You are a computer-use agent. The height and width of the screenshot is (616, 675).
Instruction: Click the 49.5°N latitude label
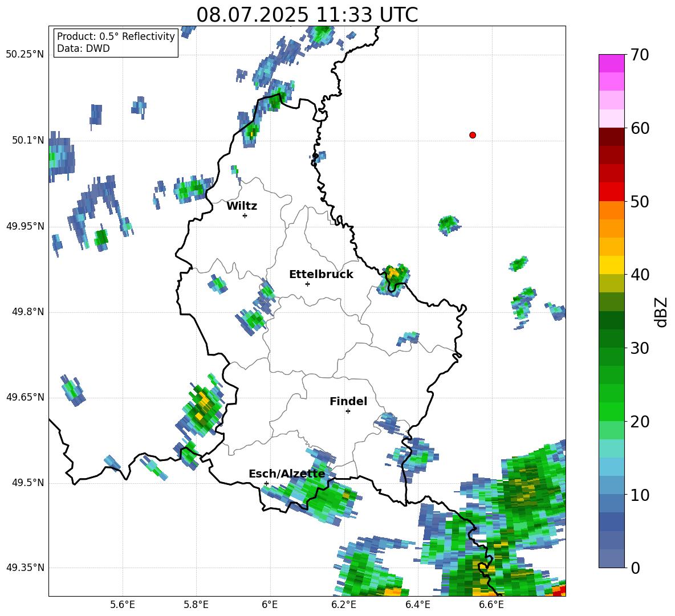[x=28, y=483]
